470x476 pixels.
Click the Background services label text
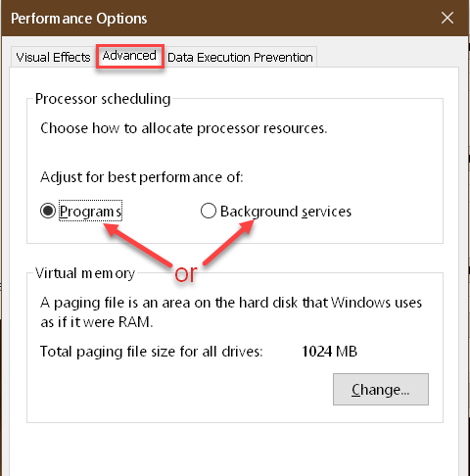click(286, 212)
